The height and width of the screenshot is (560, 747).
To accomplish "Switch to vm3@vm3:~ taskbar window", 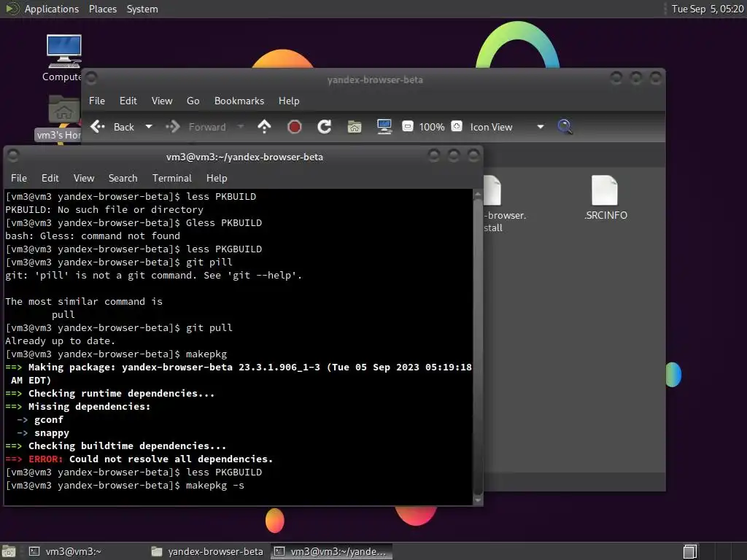I will [x=66, y=551].
